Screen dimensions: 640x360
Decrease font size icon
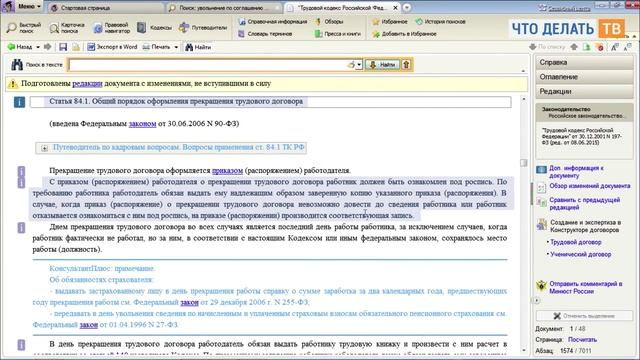628,47
